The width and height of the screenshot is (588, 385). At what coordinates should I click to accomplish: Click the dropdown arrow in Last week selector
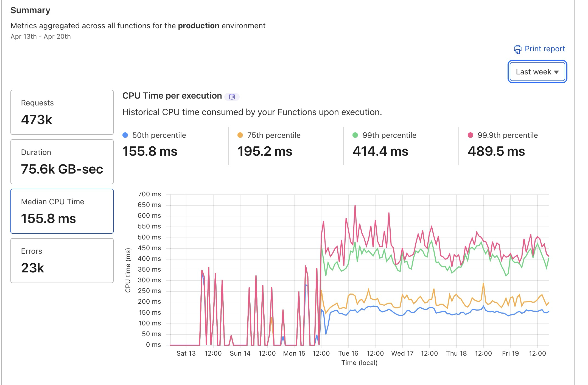(x=556, y=72)
